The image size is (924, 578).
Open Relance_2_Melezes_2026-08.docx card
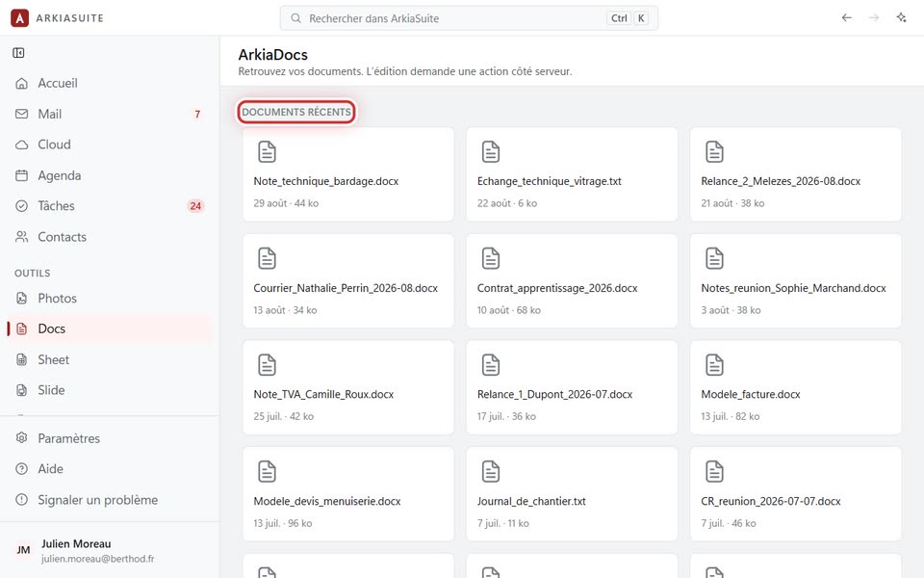click(x=796, y=174)
